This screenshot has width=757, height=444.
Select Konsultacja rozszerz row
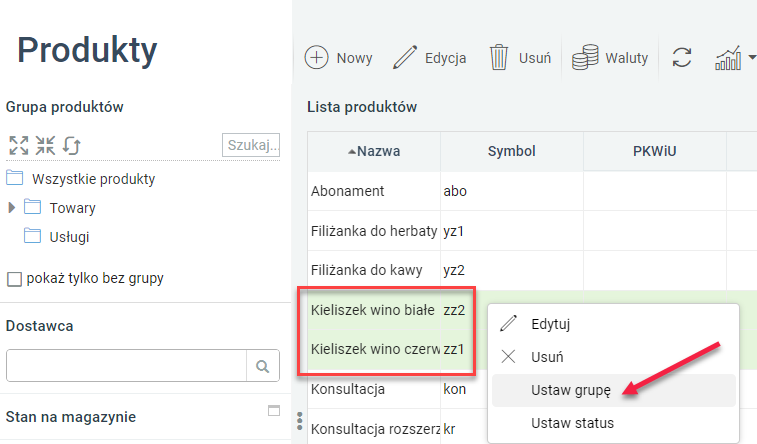375,429
